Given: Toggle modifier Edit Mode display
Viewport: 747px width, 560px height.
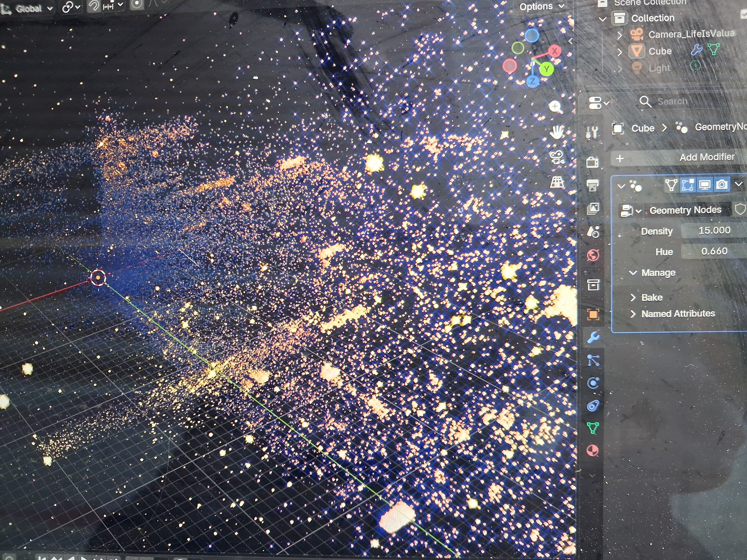Looking at the screenshot, I should 687,185.
